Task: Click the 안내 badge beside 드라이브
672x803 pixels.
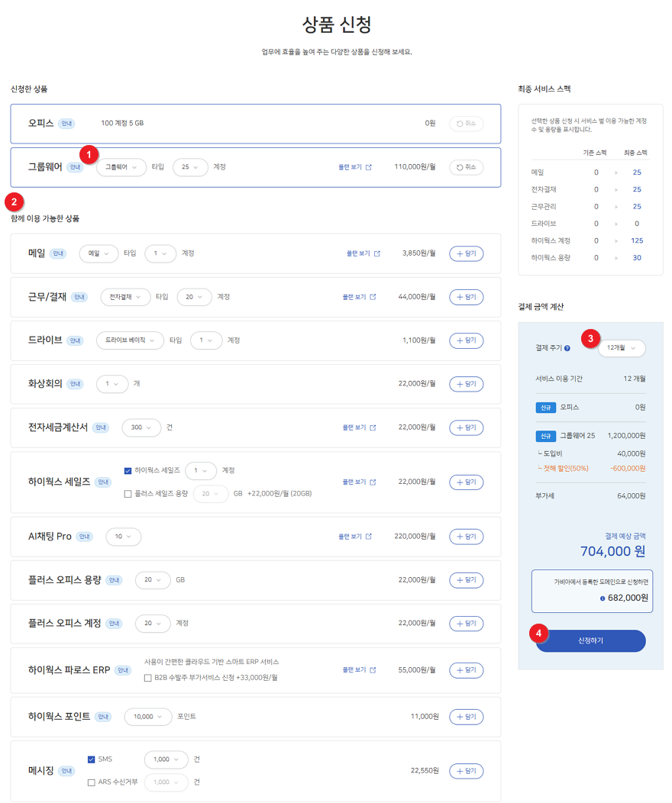Action: [x=75, y=340]
